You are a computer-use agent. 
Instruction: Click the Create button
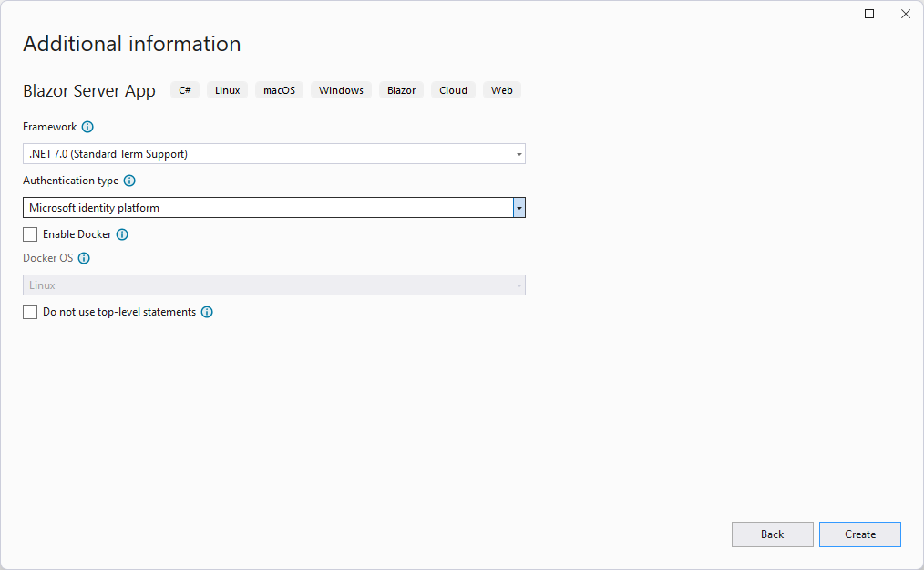click(860, 534)
